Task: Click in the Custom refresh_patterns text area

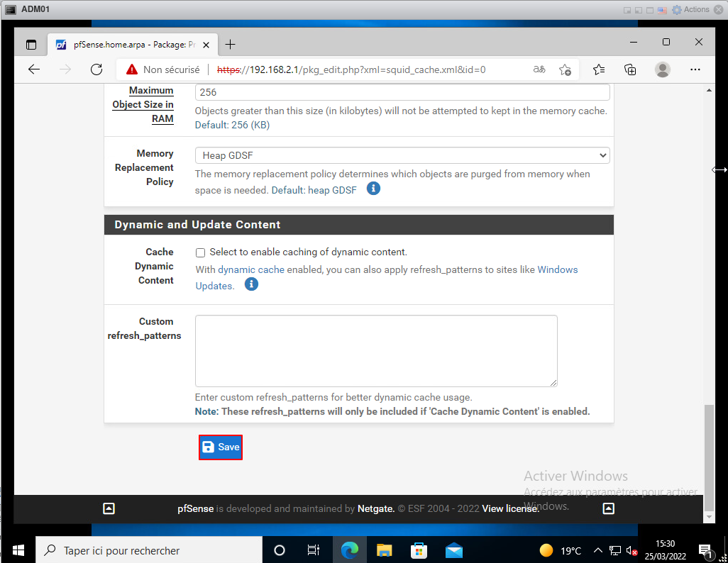Action: (376, 351)
